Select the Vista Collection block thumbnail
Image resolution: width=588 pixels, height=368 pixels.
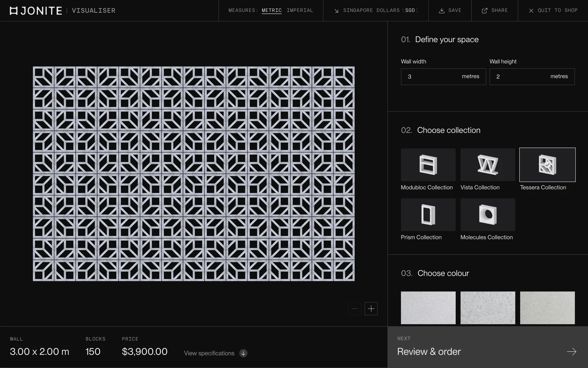pyautogui.click(x=488, y=165)
